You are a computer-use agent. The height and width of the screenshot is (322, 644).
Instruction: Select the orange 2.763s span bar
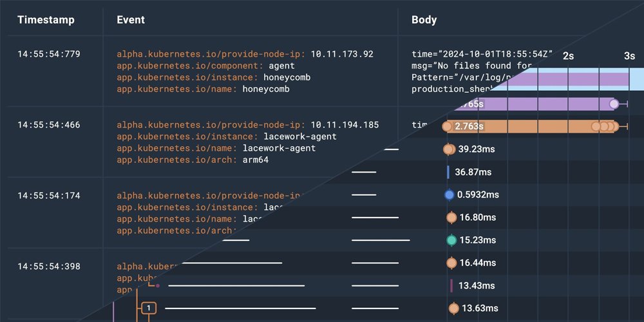coord(531,126)
